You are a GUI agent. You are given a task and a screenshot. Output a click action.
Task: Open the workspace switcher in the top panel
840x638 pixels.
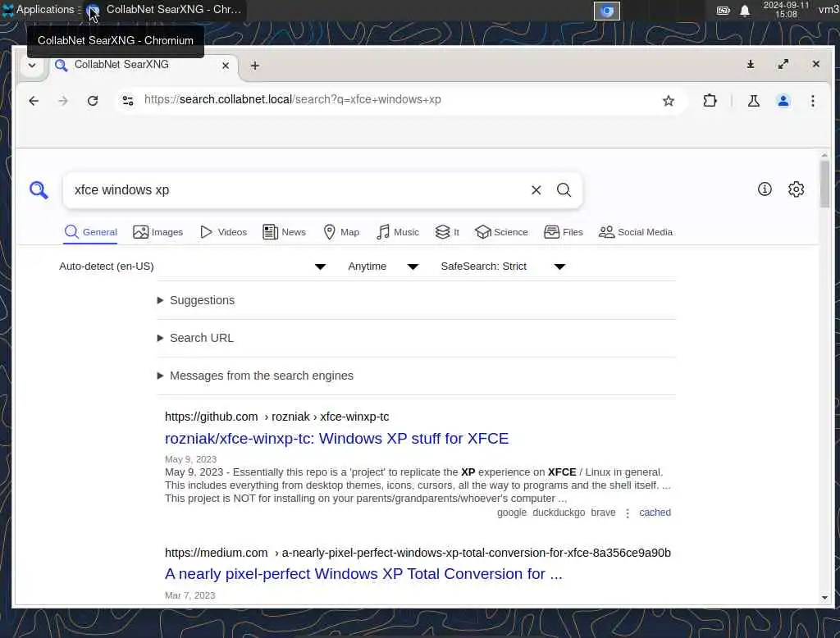coord(606,11)
